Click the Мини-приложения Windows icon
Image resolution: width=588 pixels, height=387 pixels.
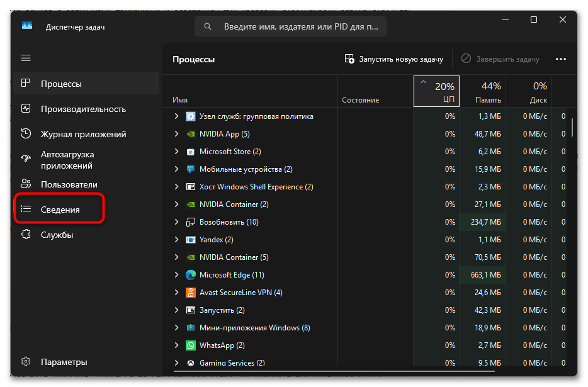191,328
